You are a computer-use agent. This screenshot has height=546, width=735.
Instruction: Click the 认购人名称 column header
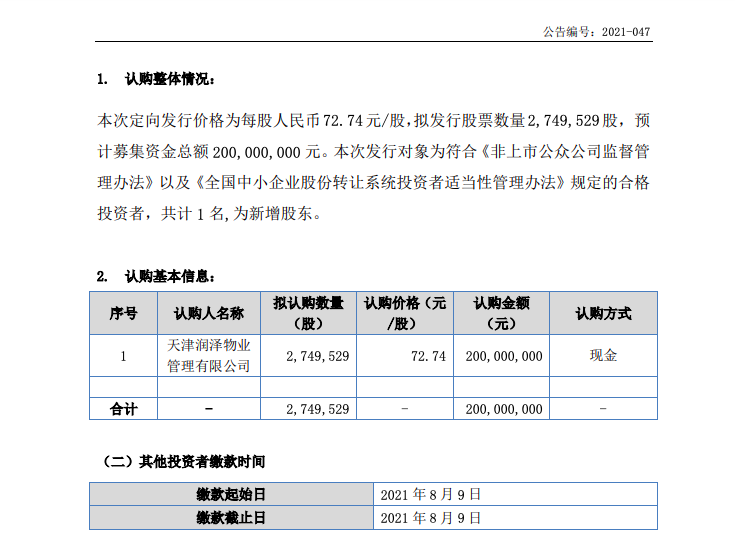[x=209, y=313]
